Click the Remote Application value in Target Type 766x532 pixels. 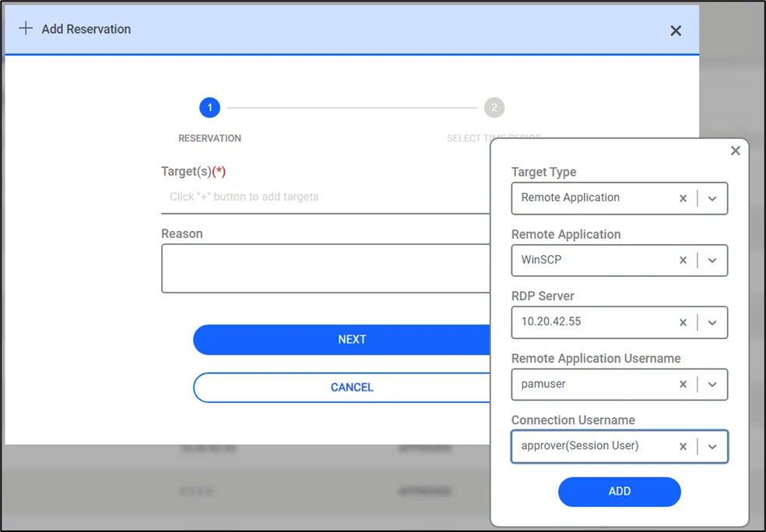pos(570,198)
